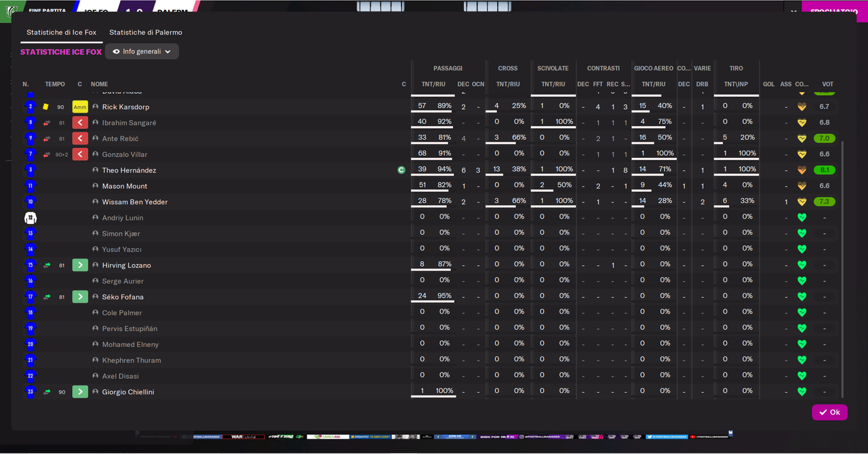868x454 pixels.
Task: Sort by the TEMPO column header
Action: tap(55, 84)
